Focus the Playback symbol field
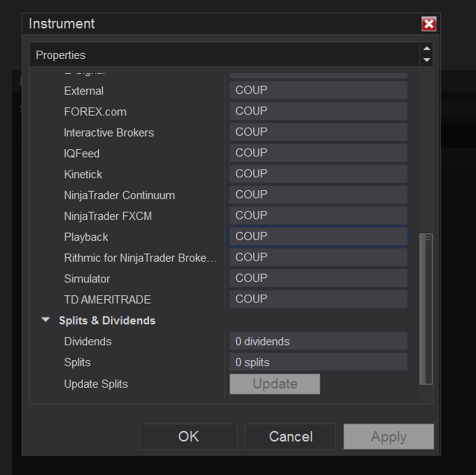Image resolution: width=476 pixels, height=475 pixels. [x=318, y=236]
